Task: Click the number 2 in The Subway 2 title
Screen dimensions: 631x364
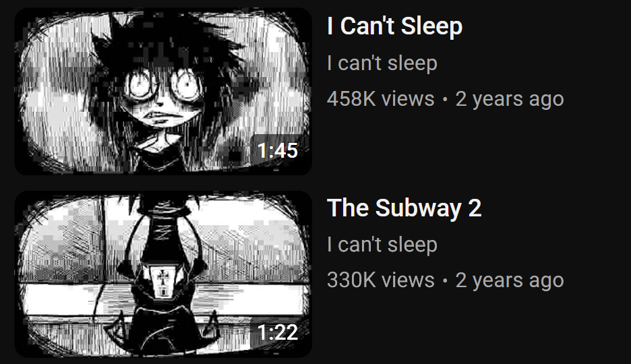Action: (475, 208)
